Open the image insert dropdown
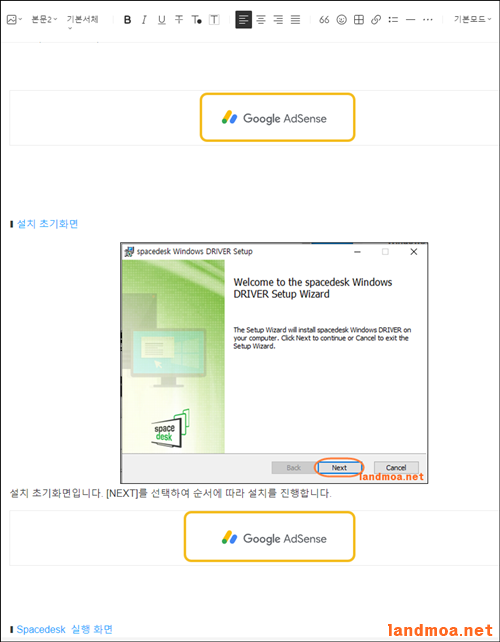 tap(14, 20)
